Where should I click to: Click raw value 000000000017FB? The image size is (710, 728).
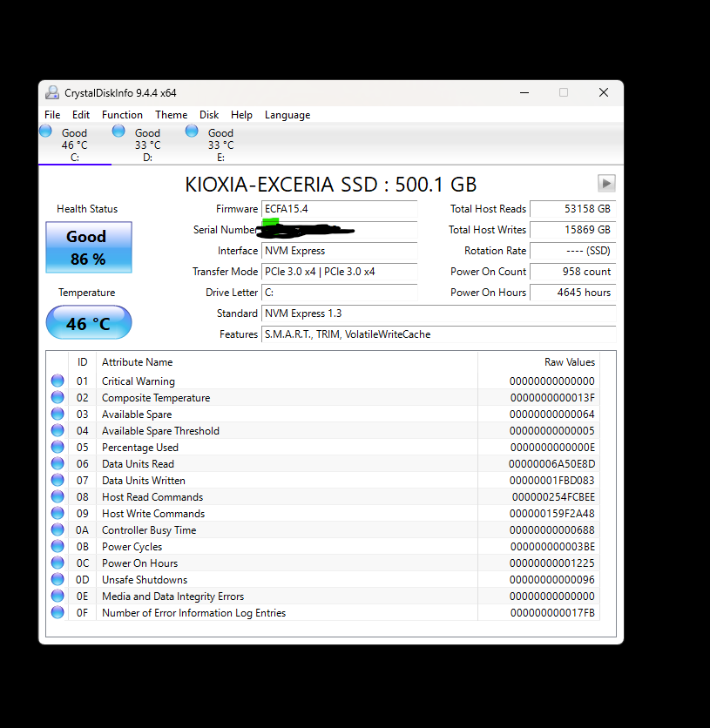click(552, 613)
